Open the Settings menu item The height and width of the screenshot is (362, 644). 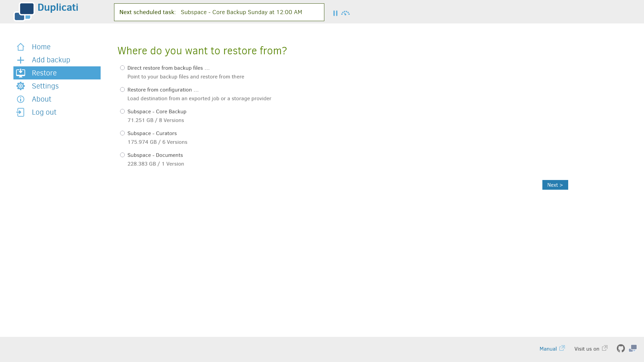tap(57, 86)
